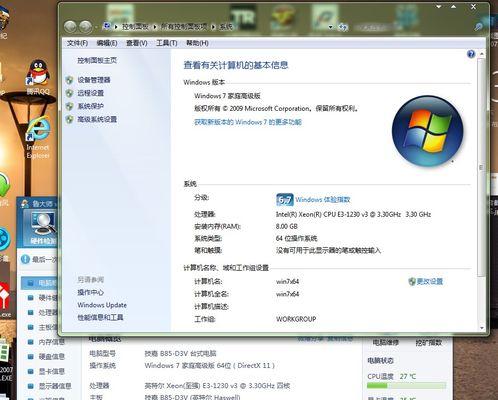Click the system type value '64 位操作系统'
Screen dimensions: 498x400
296,238
